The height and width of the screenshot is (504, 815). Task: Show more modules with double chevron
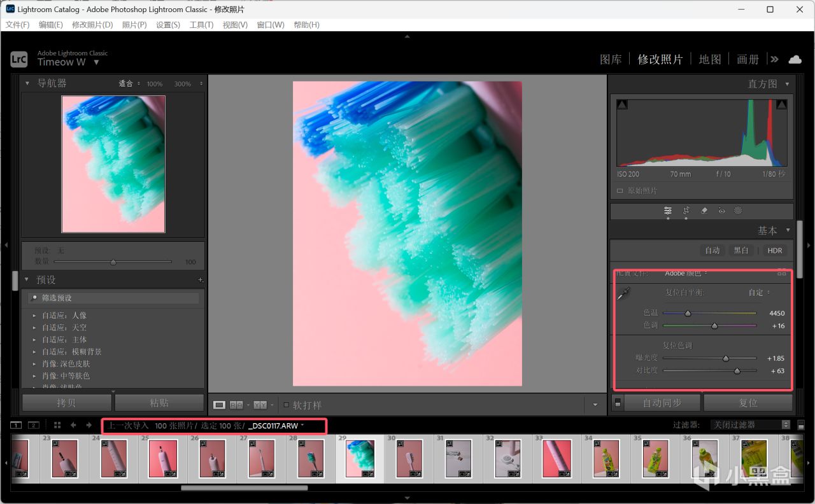click(774, 59)
